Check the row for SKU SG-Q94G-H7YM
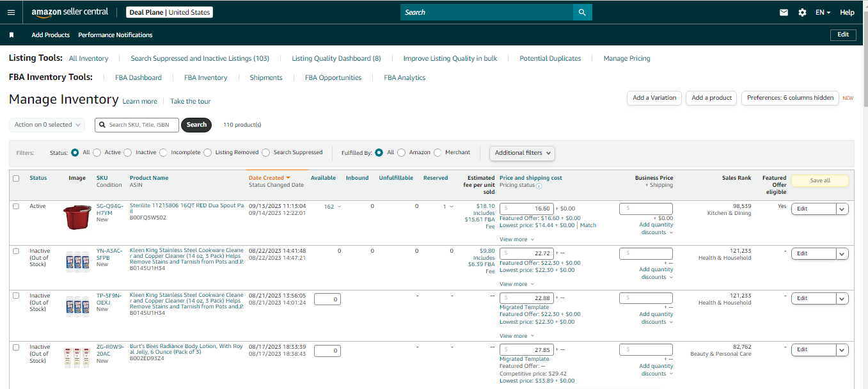This screenshot has height=389, width=868. pos(16,206)
